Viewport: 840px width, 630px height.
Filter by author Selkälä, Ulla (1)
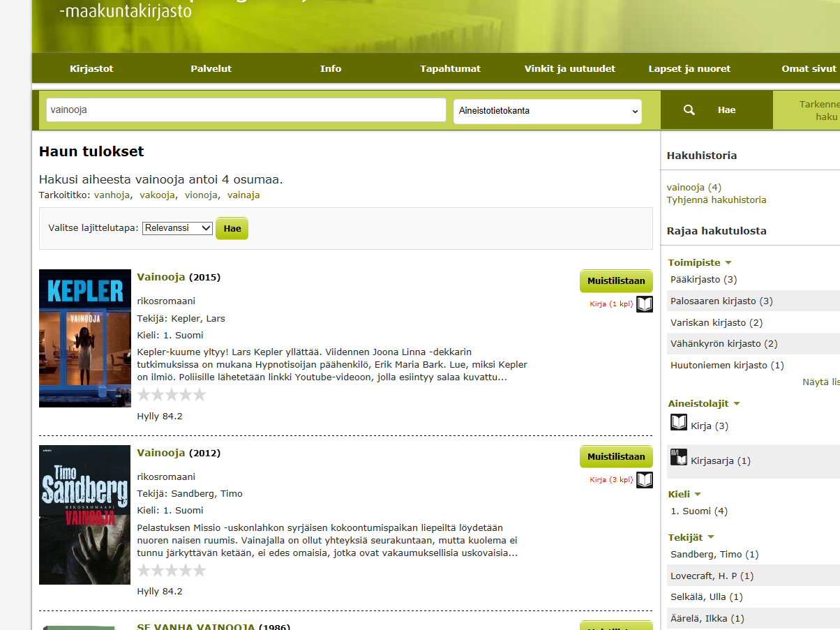(707, 597)
